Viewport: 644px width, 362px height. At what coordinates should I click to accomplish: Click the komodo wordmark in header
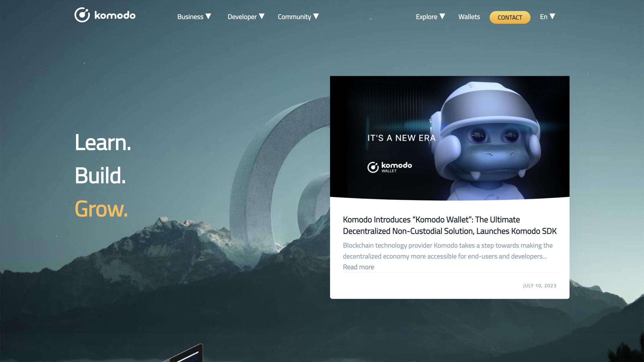[x=115, y=15]
